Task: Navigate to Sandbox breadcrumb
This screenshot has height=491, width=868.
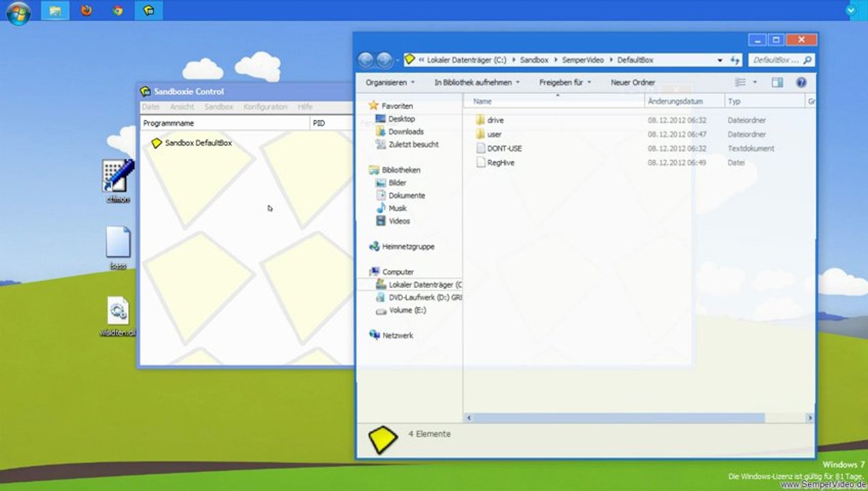Action: tap(534, 60)
